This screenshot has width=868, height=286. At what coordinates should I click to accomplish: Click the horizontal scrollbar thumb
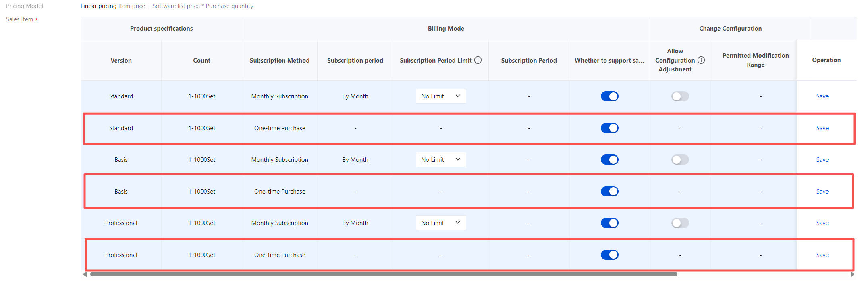pyautogui.click(x=384, y=274)
